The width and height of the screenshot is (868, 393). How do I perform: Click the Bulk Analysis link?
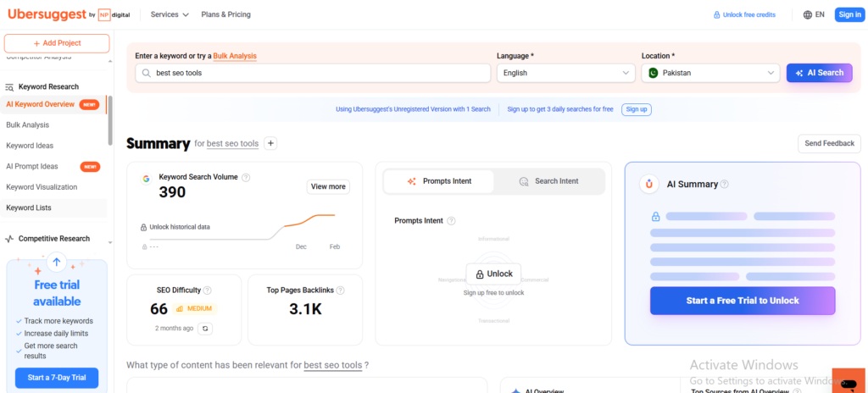coord(235,56)
